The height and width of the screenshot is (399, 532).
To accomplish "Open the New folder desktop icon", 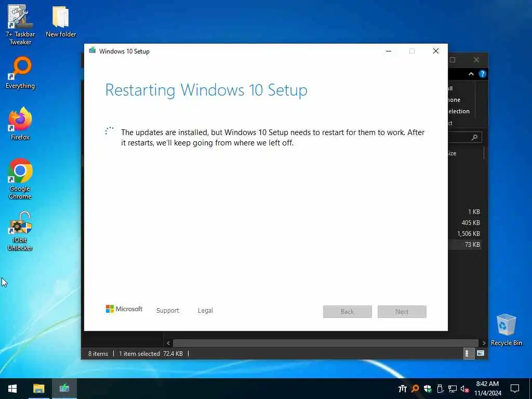I will tap(61, 22).
